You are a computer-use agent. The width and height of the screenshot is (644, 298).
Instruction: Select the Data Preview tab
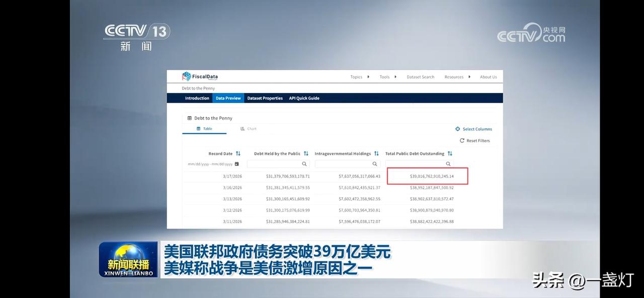click(228, 98)
